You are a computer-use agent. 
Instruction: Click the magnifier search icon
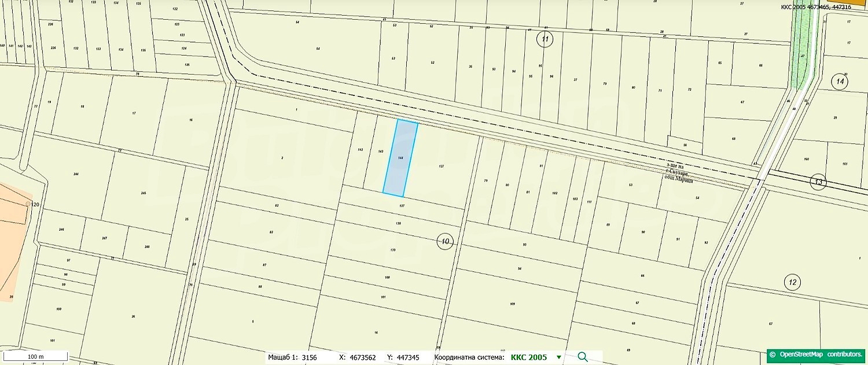(583, 357)
